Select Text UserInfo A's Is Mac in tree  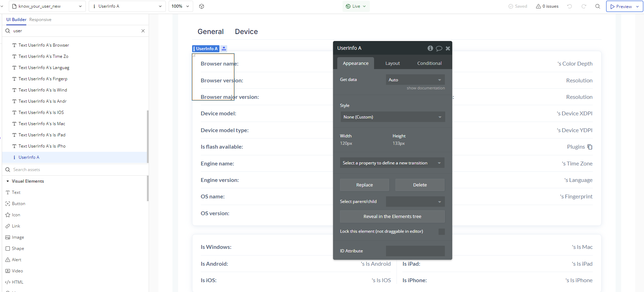click(x=42, y=124)
